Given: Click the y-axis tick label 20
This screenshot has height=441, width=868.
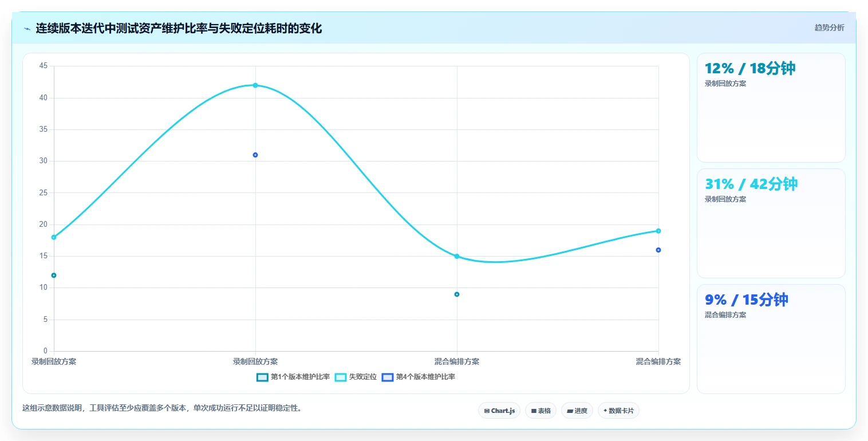Looking at the screenshot, I should click(x=44, y=225).
